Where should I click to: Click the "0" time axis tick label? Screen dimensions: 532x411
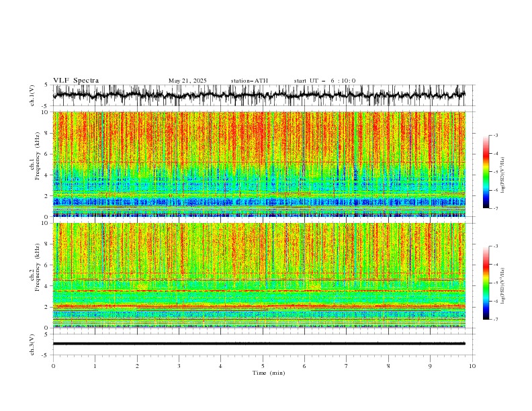(53, 366)
